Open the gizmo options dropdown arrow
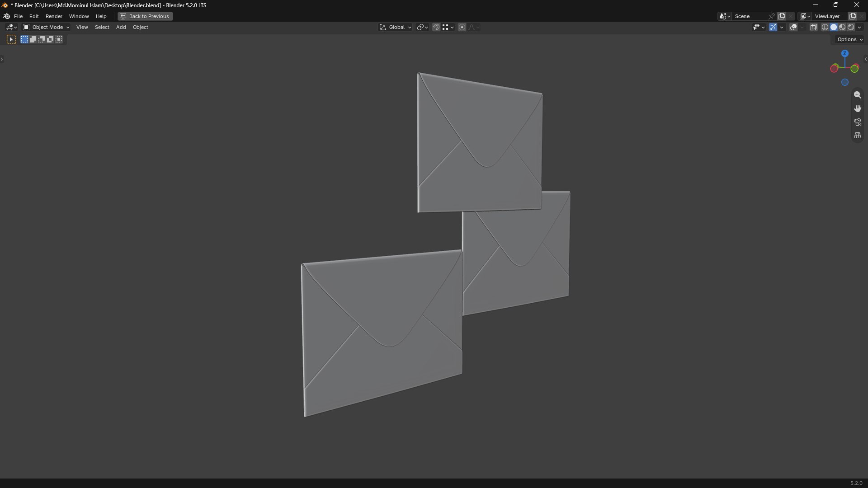Image resolution: width=868 pixels, height=488 pixels. point(782,28)
